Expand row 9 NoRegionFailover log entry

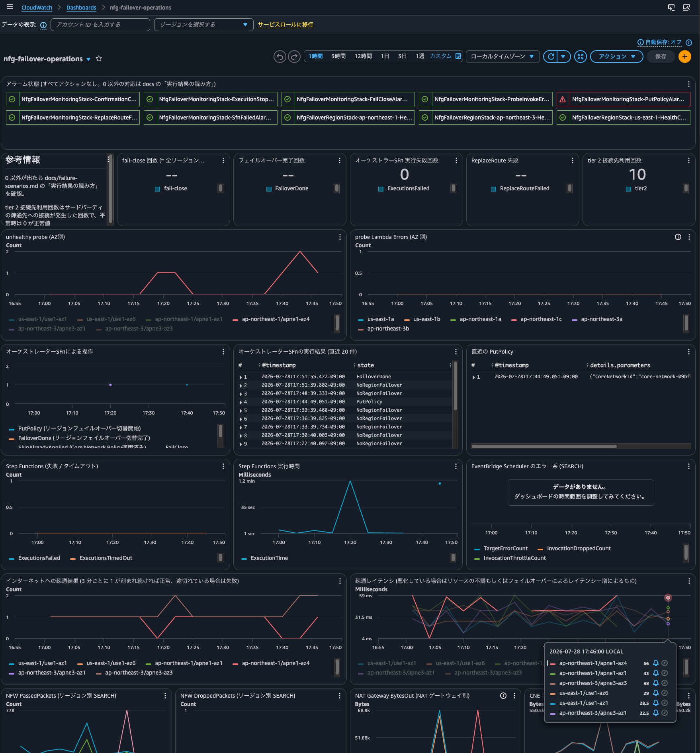(241, 444)
